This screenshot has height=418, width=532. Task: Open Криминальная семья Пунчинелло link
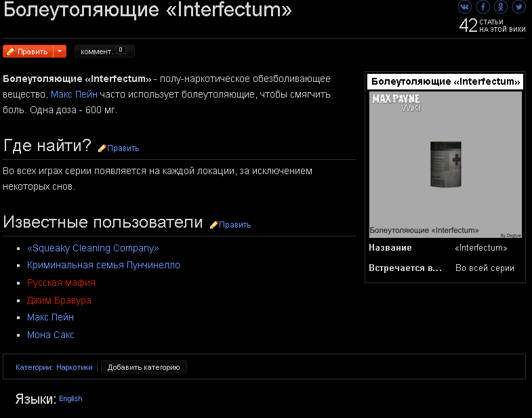[104, 266]
